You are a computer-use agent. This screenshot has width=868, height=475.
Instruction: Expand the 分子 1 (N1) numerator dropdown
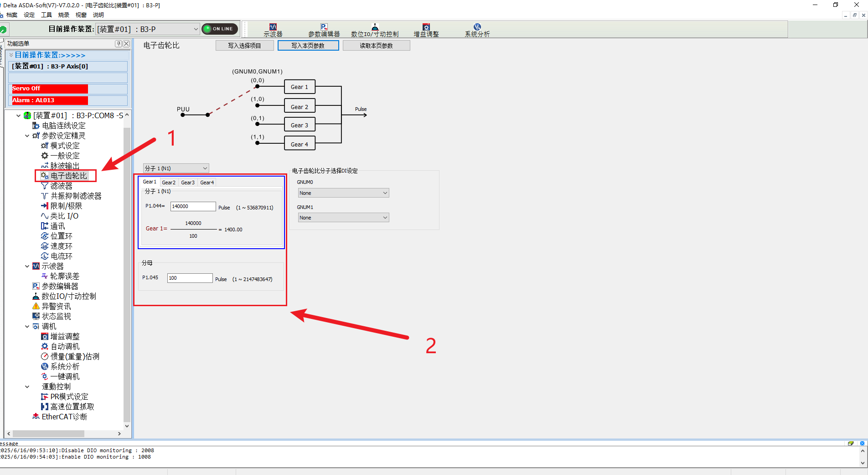tap(176, 168)
